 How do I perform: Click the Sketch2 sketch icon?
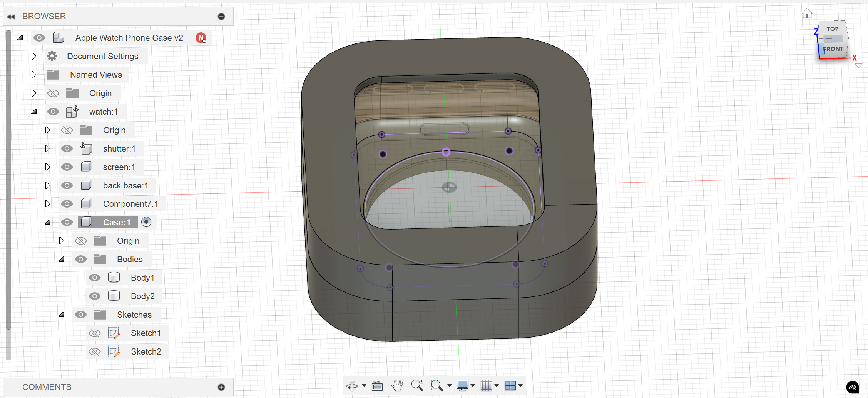click(x=114, y=351)
